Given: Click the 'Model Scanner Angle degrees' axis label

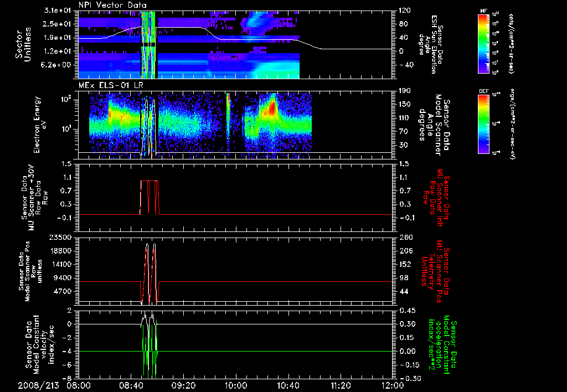Looking at the screenshot, I should coord(434,125).
